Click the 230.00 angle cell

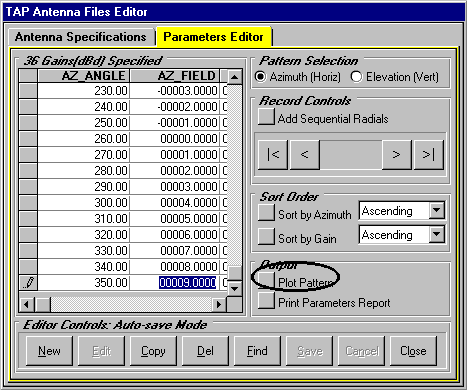pyautogui.click(x=84, y=91)
